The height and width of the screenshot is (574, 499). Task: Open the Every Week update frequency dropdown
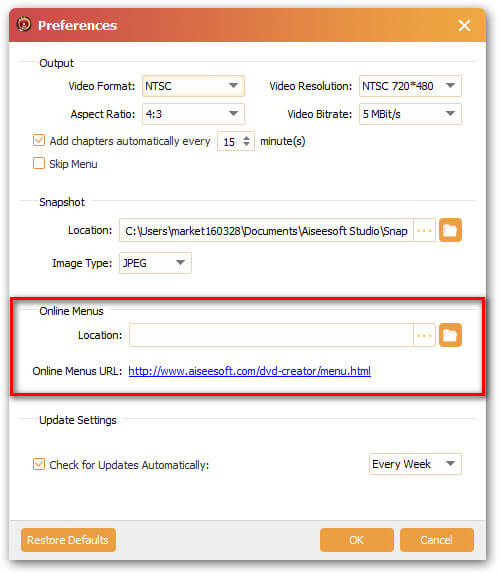[x=415, y=464]
